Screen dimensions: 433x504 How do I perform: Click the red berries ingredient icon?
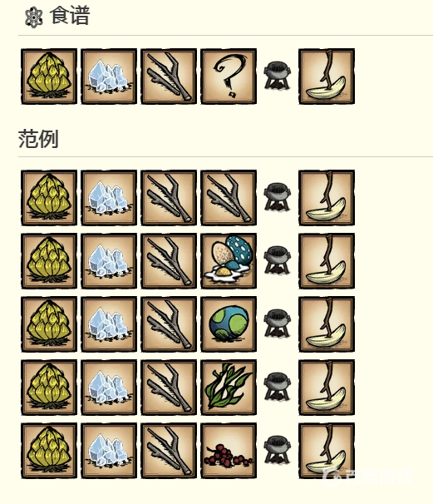click(x=229, y=451)
